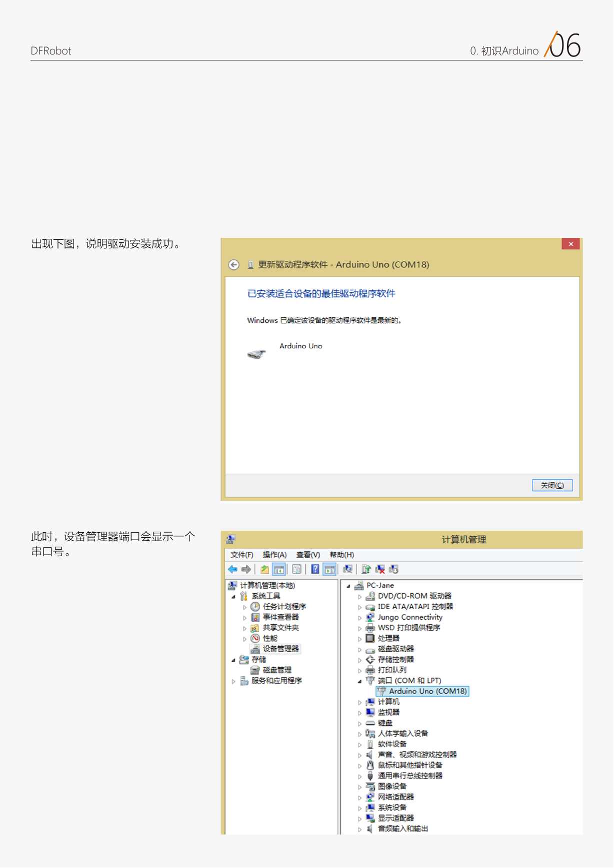Click the Up one level folder icon
The image size is (614, 868).
pyautogui.click(x=264, y=569)
